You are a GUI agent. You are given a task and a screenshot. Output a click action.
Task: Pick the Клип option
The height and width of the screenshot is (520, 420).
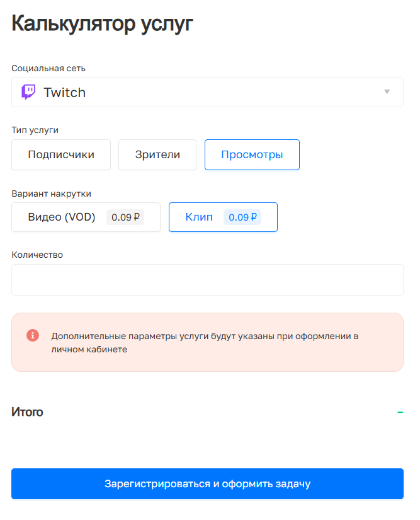[199, 217]
